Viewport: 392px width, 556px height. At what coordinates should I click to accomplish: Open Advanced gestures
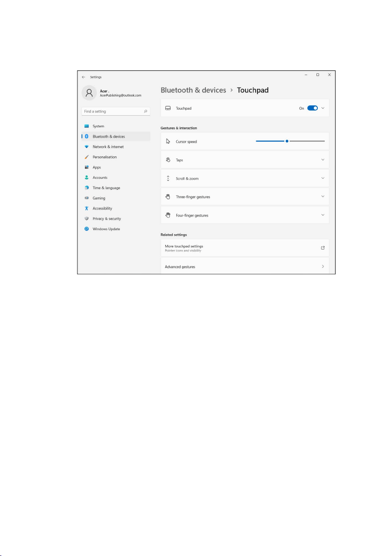(245, 266)
